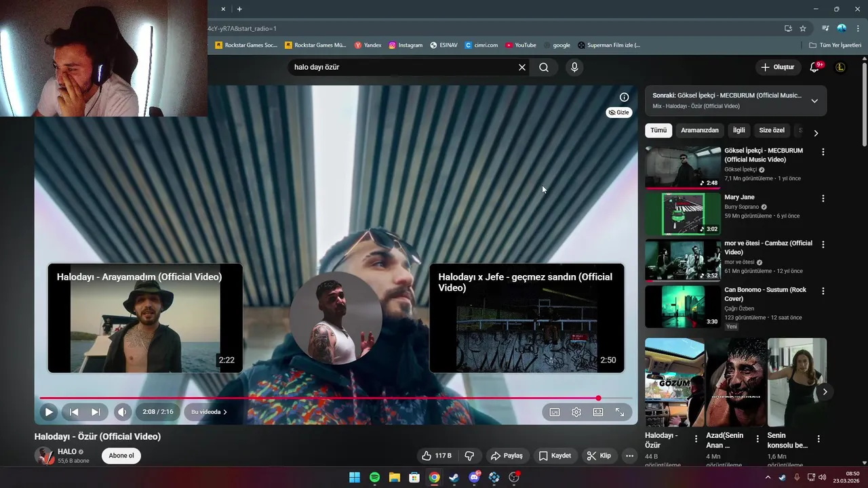Select the Aramanızdan filter chip
This screenshot has height=488, width=868.
pyautogui.click(x=700, y=130)
